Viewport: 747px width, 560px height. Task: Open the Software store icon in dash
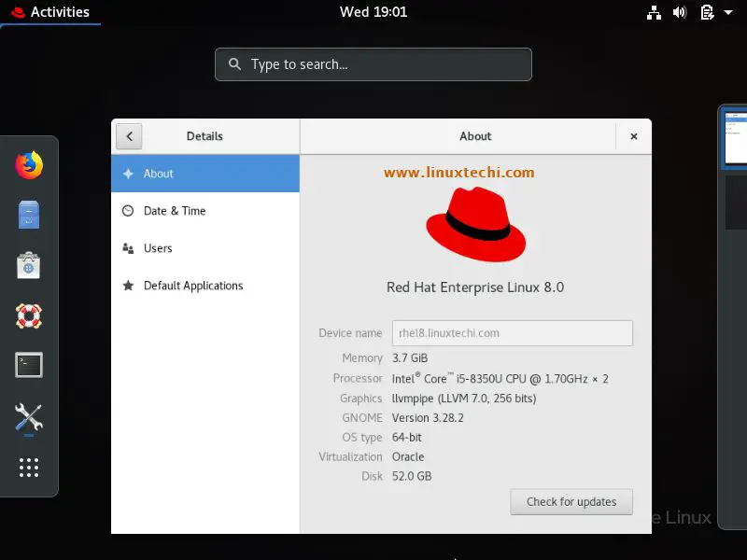pyautogui.click(x=29, y=265)
